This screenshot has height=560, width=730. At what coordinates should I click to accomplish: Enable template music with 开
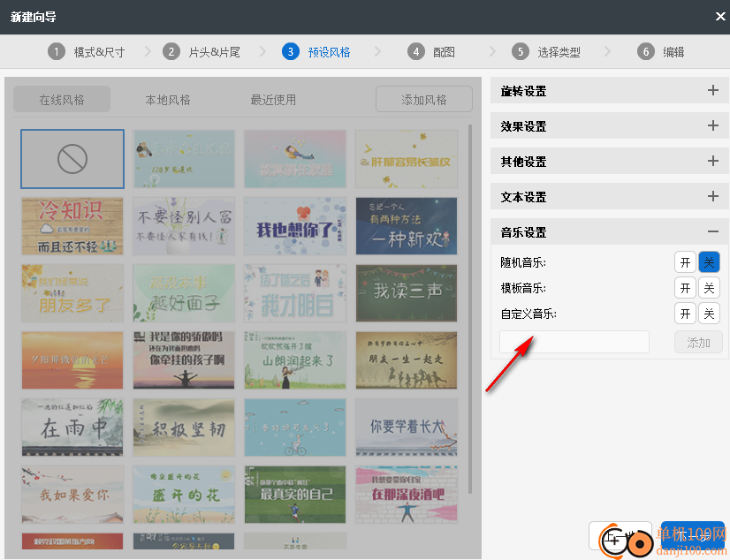(x=685, y=288)
